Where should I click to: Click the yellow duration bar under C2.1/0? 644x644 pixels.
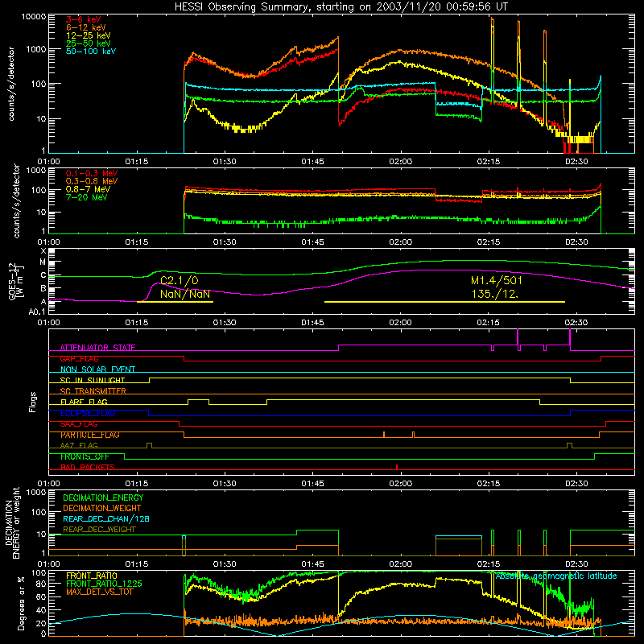(x=175, y=302)
